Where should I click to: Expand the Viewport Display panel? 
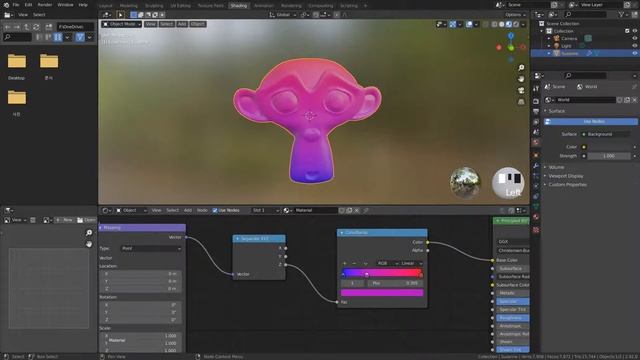pyautogui.click(x=565, y=176)
